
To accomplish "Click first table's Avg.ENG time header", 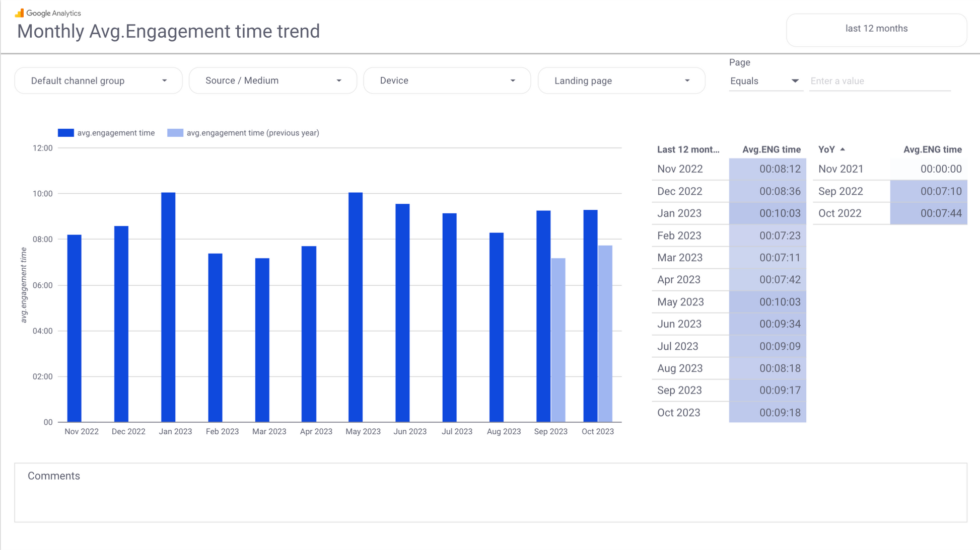I will 771,149.
